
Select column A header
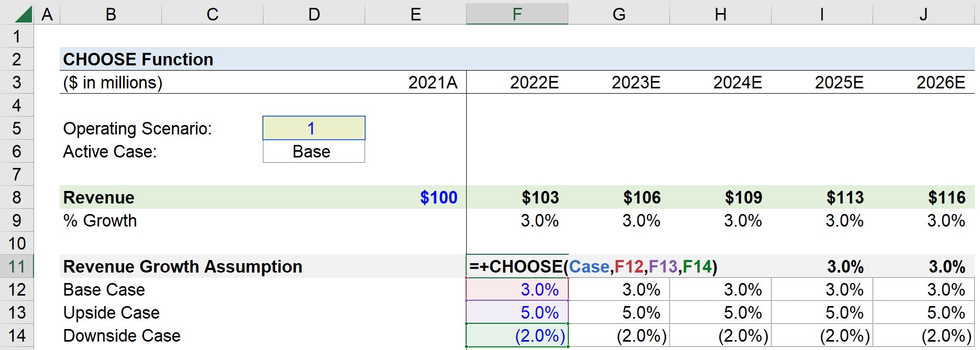(47, 14)
